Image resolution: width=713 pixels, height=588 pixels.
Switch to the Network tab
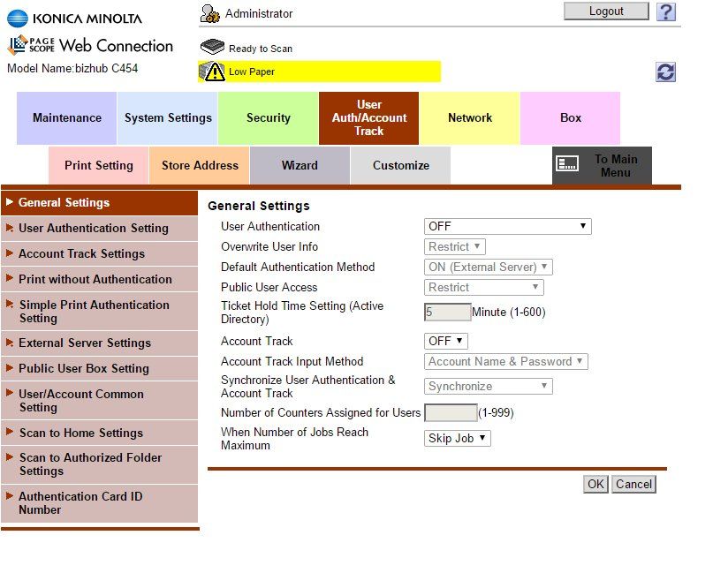(470, 117)
